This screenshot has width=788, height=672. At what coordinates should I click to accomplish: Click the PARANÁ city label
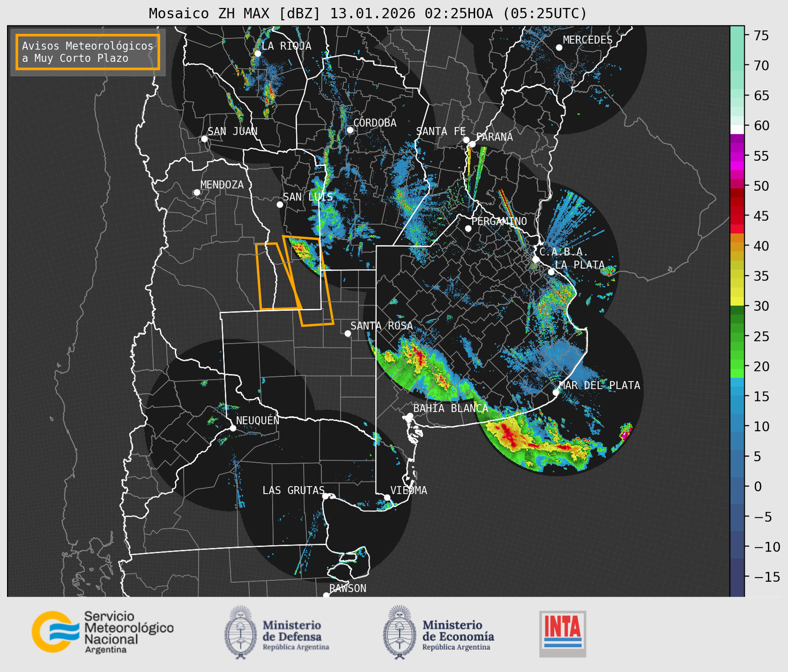tap(494, 137)
